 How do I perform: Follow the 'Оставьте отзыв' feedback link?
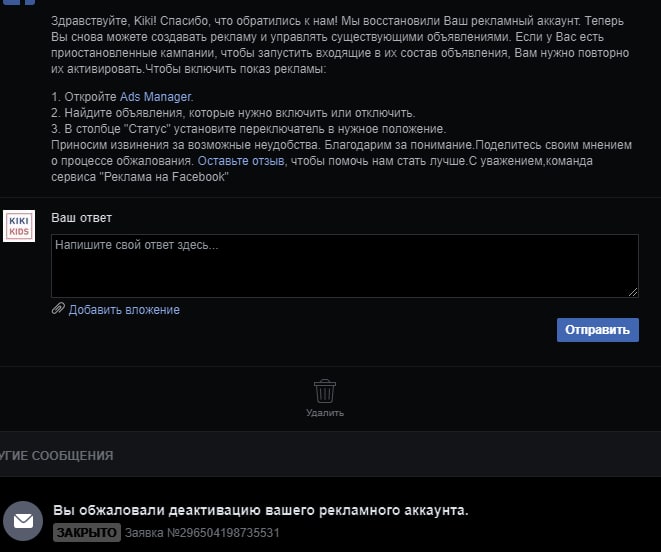point(241,161)
